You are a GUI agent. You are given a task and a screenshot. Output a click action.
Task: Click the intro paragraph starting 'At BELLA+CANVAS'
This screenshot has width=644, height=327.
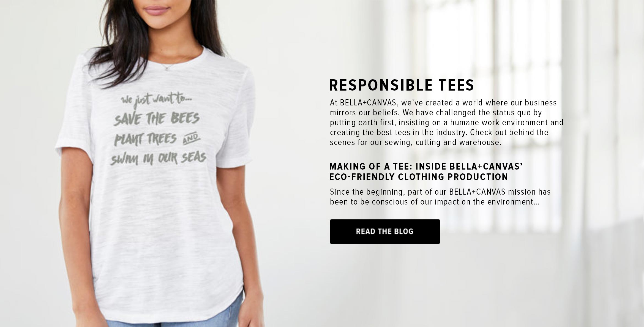[446, 122]
